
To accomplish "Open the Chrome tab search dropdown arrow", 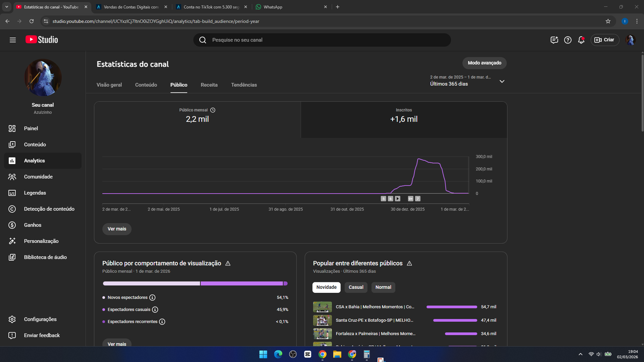I will (x=6, y=7).
